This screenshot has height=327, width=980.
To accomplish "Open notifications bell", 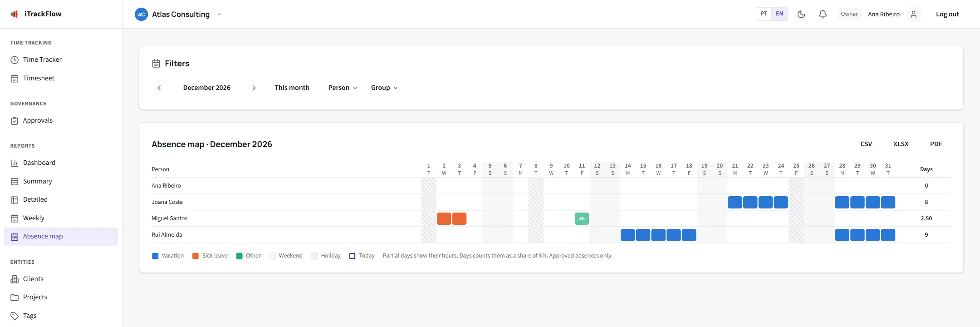I will point(823,14).
